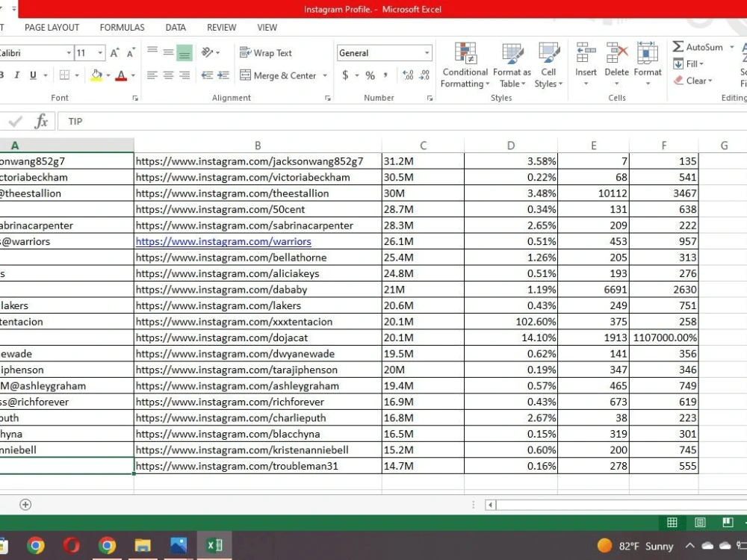Apply yellow fill color bucket
This screenshot has width=747, height=560.
(96, 75)
